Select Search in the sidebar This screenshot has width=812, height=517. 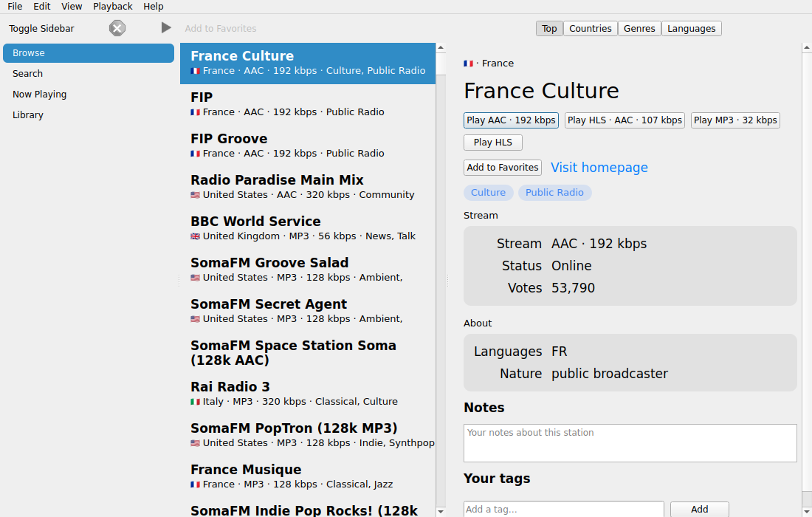pos(89,74)
